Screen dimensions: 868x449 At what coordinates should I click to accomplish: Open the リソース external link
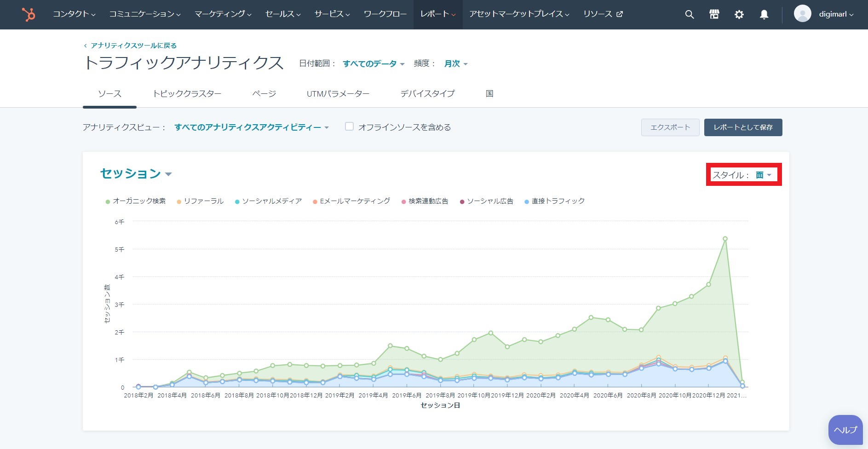coord(603,14)
